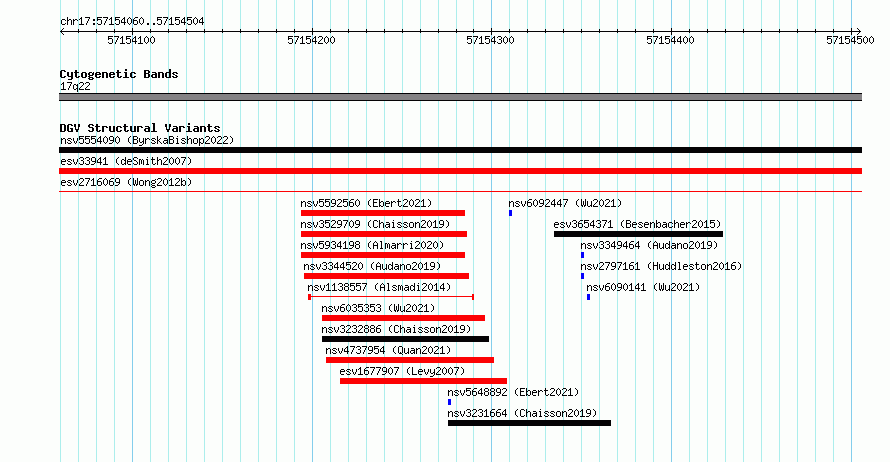Click the thick red esv33941 bar

[460, 171]
